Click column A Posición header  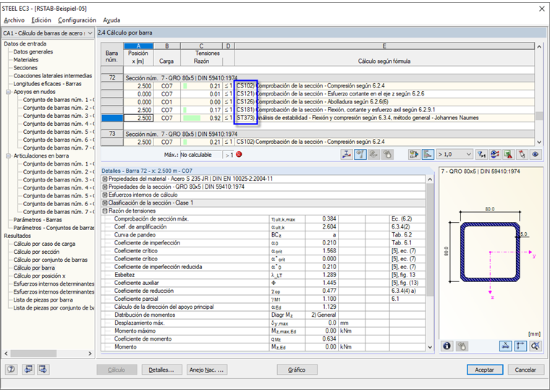tap(138, 46)
